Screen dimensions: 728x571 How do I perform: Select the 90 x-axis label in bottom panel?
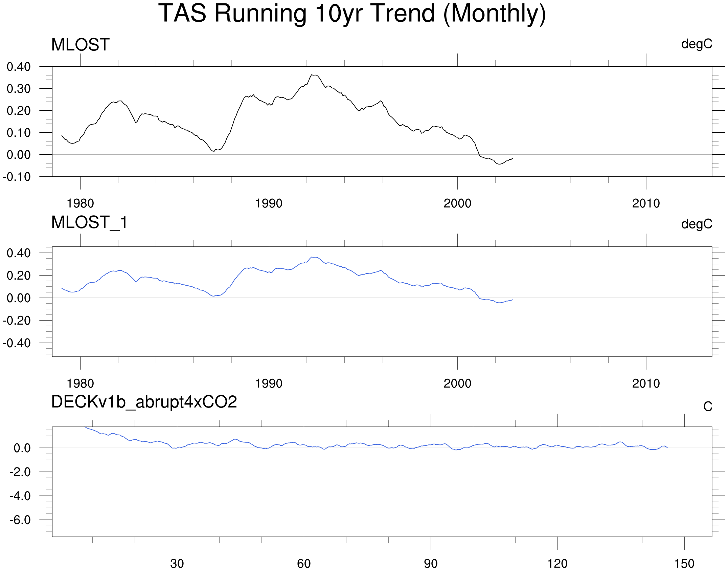pyautogui.click(x=431, y=564)
